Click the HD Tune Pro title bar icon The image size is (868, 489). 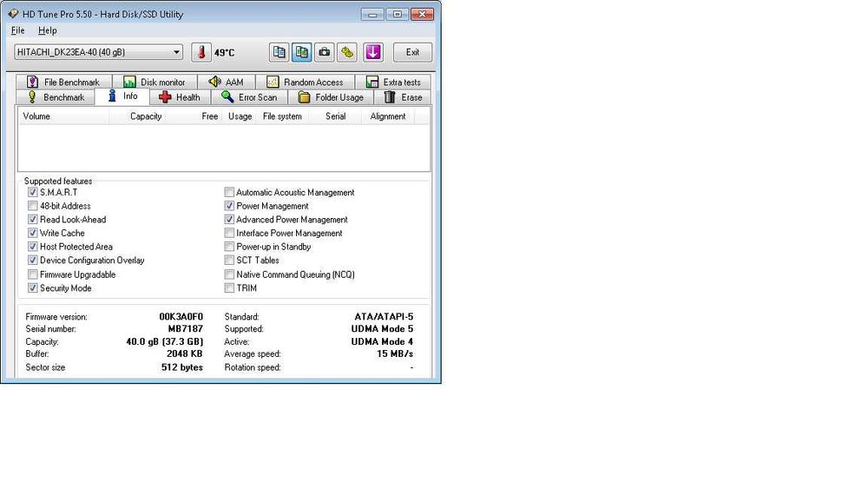[13, 14]
